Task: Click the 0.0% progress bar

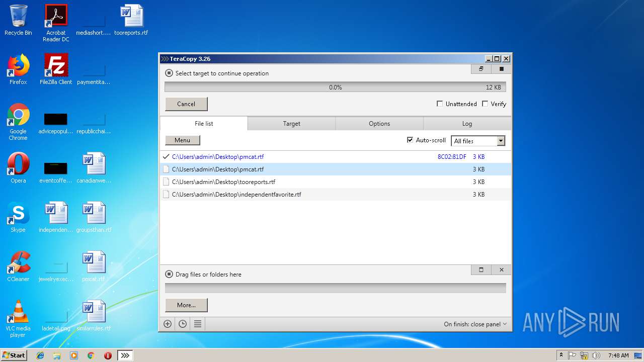Action: coord(335,87)
